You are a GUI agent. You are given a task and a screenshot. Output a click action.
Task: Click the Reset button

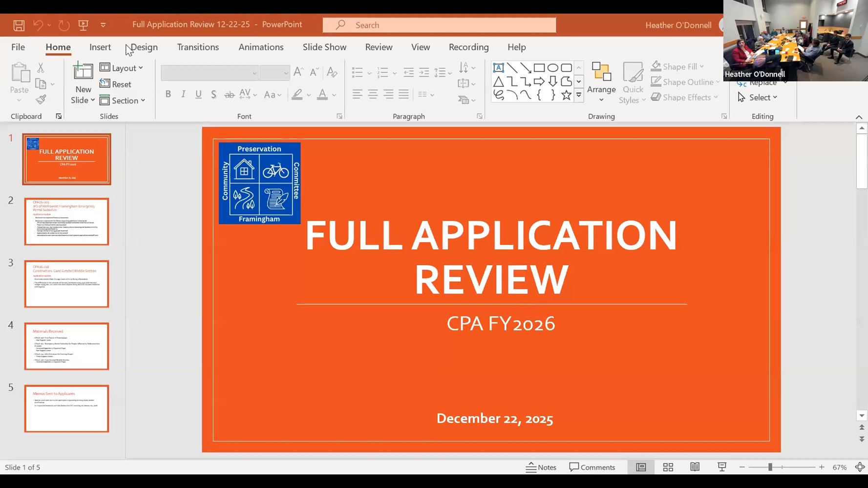116,84
